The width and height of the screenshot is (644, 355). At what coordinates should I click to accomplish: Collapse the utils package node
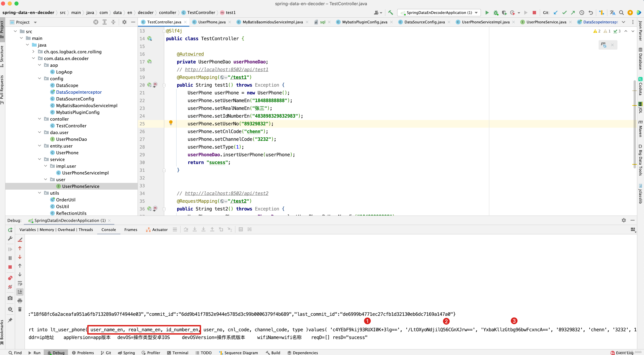pos(40,193)
